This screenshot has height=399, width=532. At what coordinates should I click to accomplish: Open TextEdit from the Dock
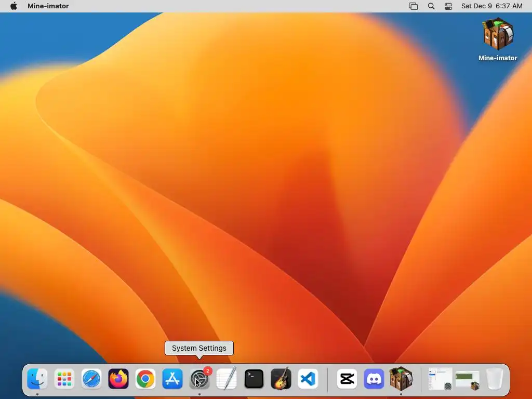[227, 379]
